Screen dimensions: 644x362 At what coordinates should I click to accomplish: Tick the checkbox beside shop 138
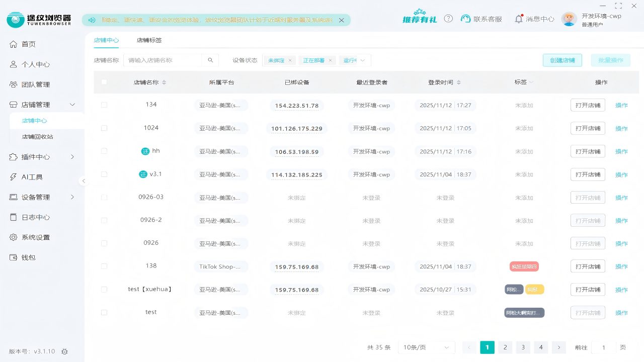pyautogui.click(x=104, y=266)
